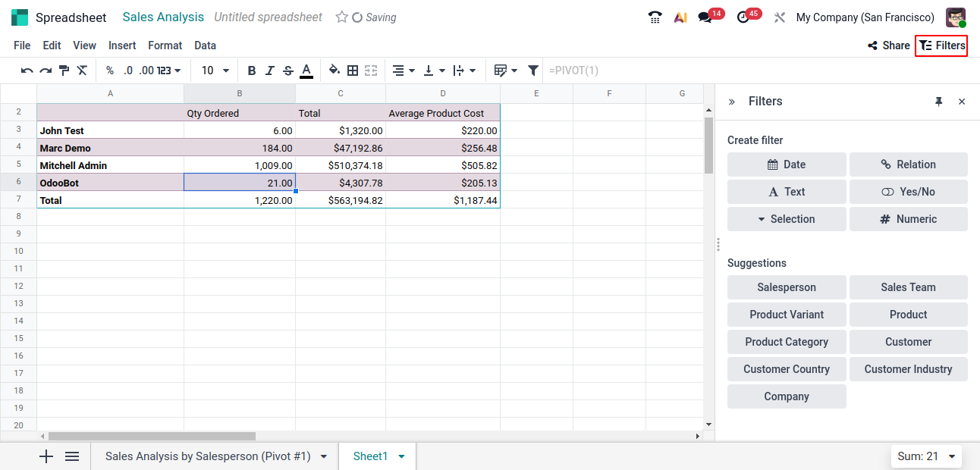Toggle bold formatting

(252, 70)
